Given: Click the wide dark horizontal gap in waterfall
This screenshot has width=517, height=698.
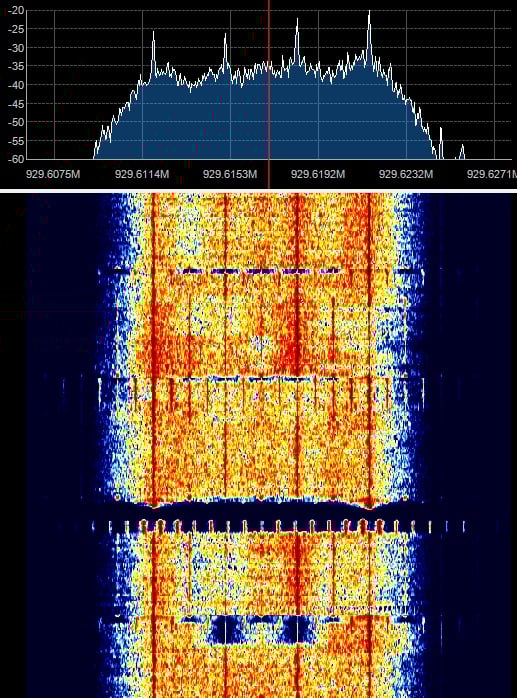Looking at the screenshot, I should click(x=263, y=510).
